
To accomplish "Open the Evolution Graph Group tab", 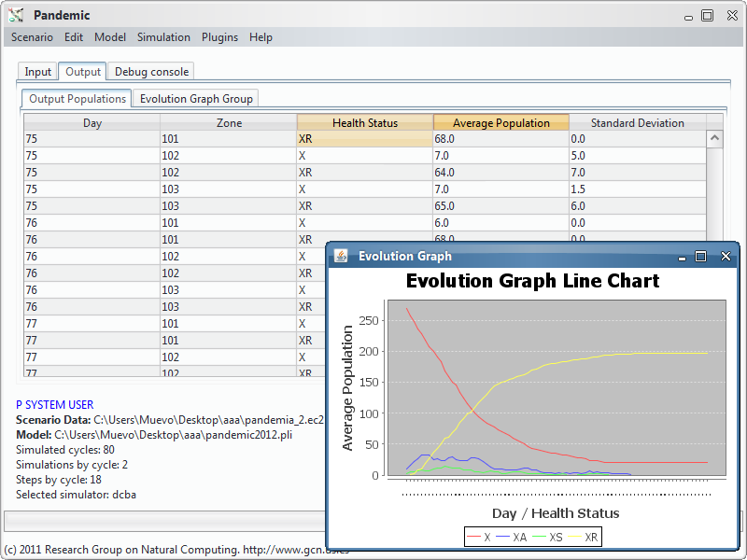I will coord(196,99).
